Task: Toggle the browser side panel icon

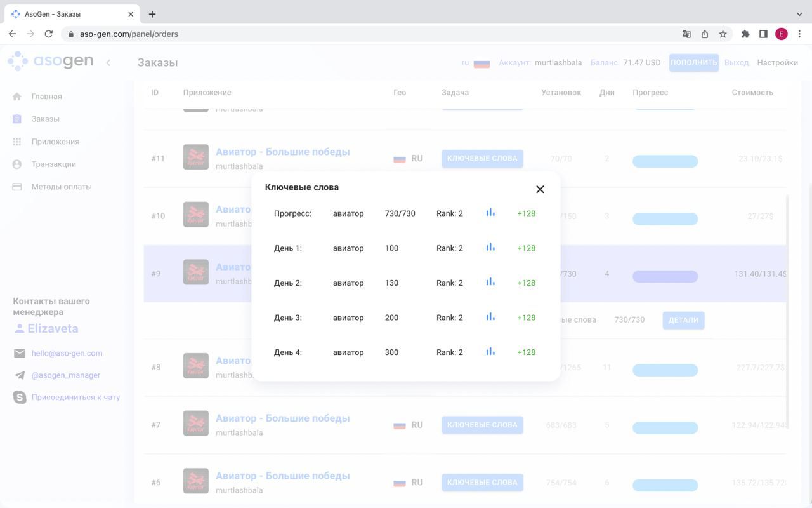Action: (763, 34)
